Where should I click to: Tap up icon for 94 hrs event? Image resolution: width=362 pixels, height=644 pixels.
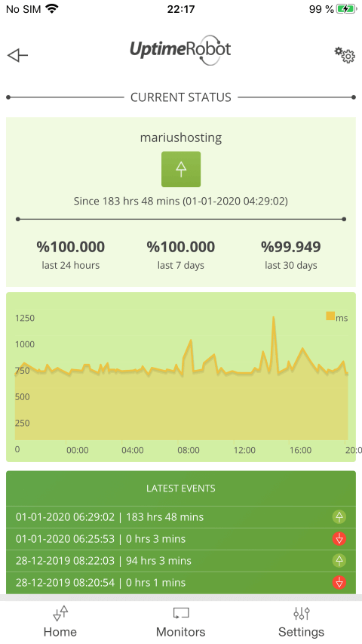pos(339,560)
